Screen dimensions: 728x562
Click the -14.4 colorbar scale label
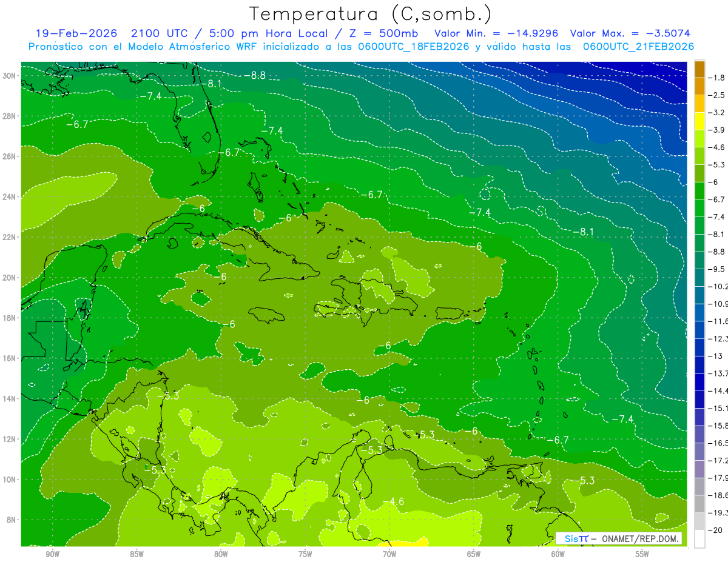718,390
